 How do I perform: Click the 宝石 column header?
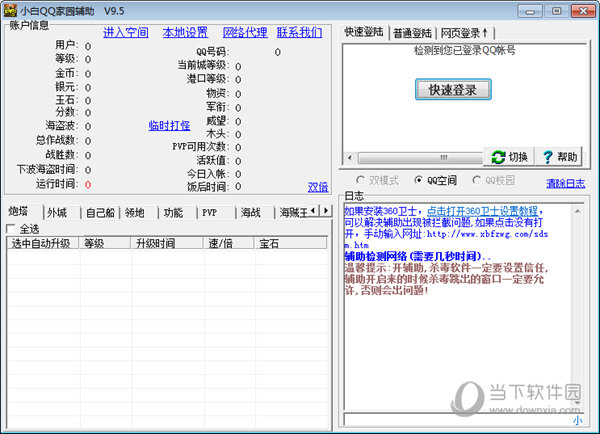point(291,243)
